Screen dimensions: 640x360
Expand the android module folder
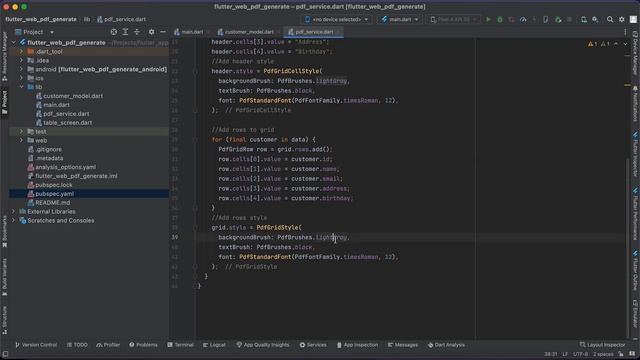(21, 69)
